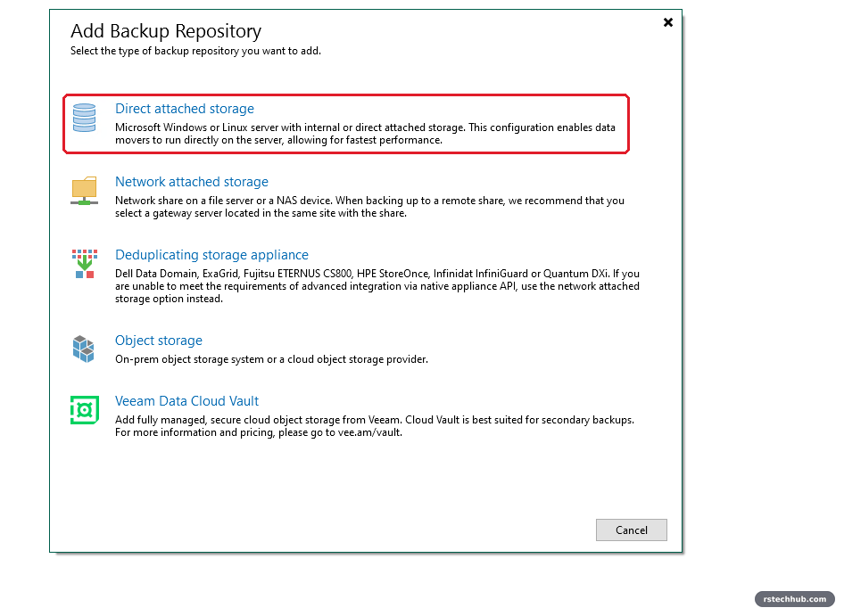
Task: Choose the Network attached storage link
Action: (192, 182)
